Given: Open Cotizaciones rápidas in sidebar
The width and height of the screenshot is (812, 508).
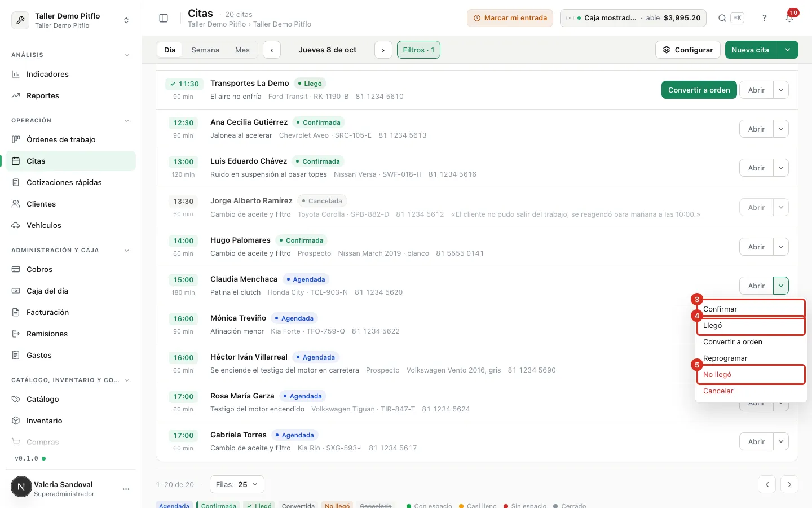Looking at the screenshot, I should 70,182.
